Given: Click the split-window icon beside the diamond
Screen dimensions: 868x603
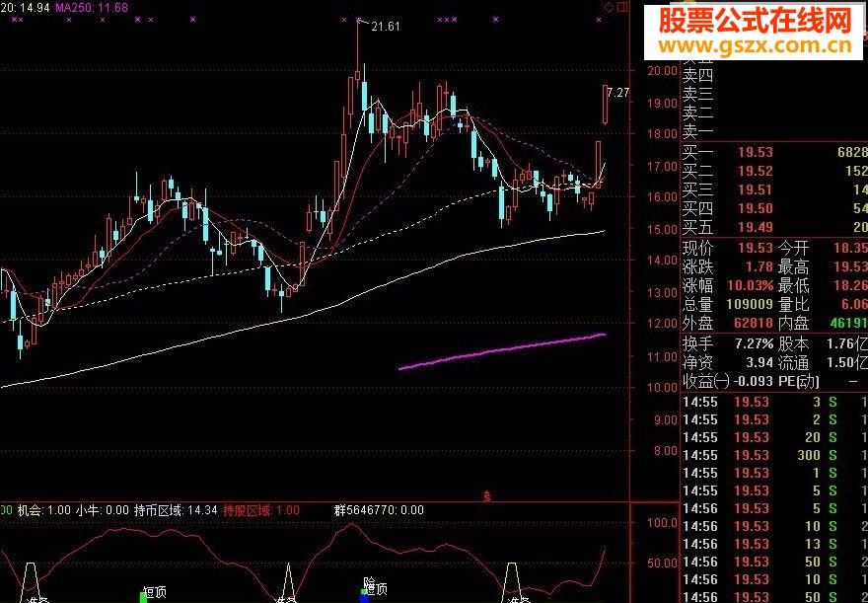Looking at the screenshot, I should pos(622,7).
